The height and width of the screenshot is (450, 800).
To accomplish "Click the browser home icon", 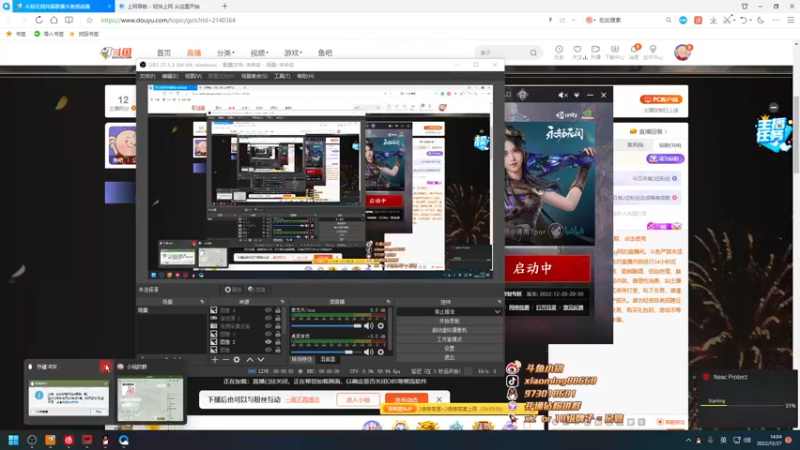I will coord(54,20).
